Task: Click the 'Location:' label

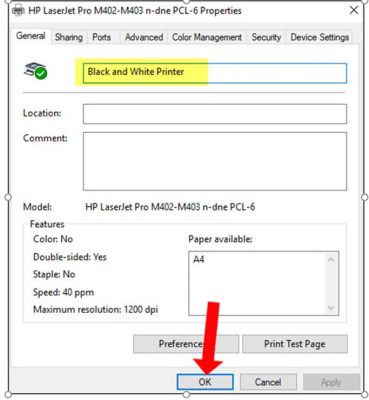Action: pos(42,113)
